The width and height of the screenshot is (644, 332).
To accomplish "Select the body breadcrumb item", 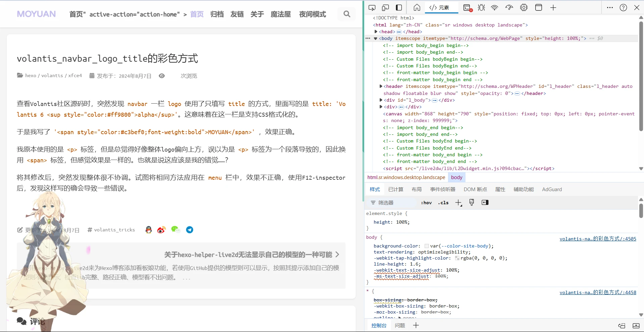I will coord(456,177).
